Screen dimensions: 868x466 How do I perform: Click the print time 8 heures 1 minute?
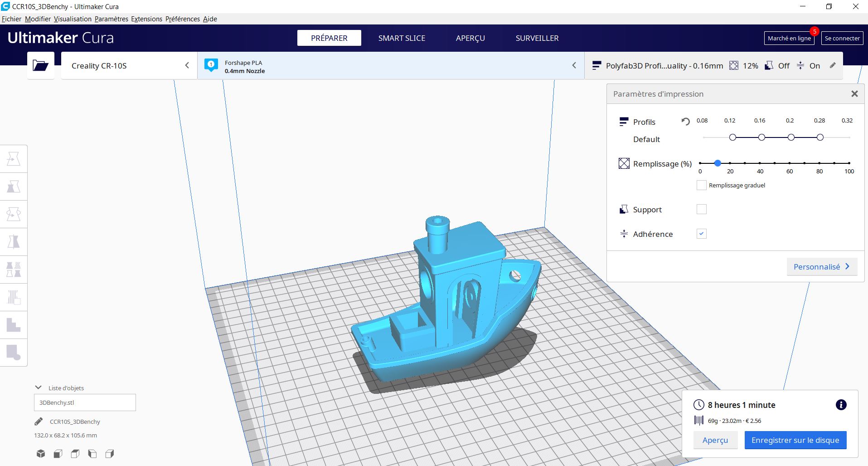click(742, 405)
